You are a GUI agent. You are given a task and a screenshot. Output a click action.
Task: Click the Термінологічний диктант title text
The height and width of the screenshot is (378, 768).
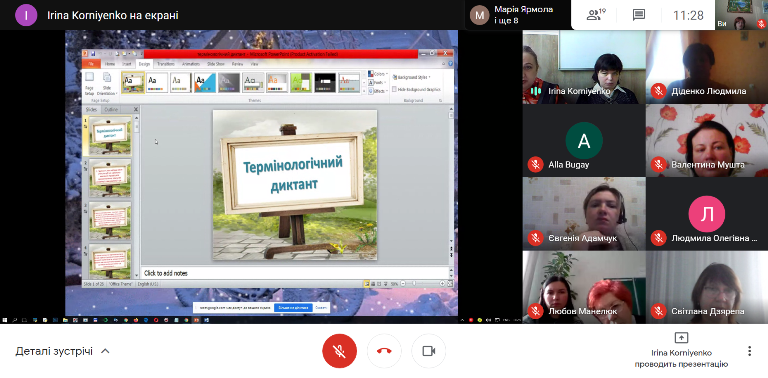293,174
